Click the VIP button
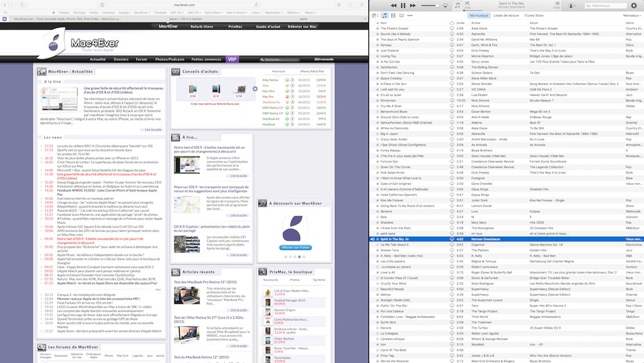Viewport: 644px width, 363px height. [232, 59]
